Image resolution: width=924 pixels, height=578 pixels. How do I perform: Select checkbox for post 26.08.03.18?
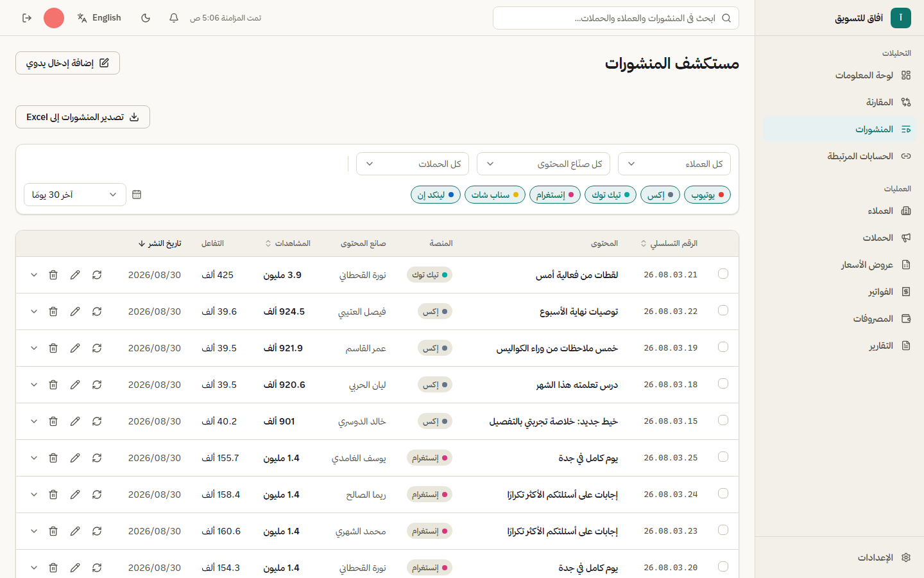coord(723,383)
